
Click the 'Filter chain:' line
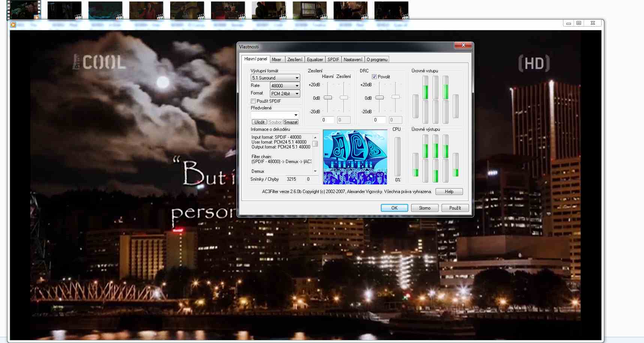[x=262, y=157]
